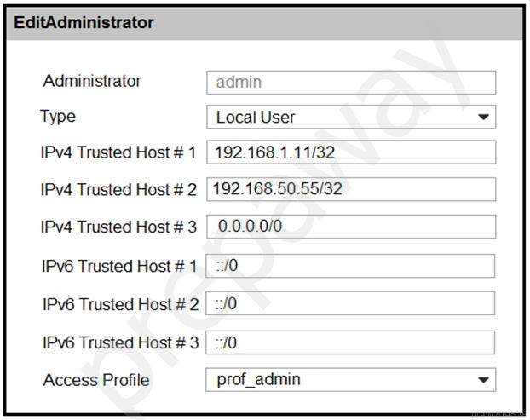This screenshot has width=530, height=420.
Task: Focus the IPv4 Trusted Host #1 field
Action: [x=351, y=152]
